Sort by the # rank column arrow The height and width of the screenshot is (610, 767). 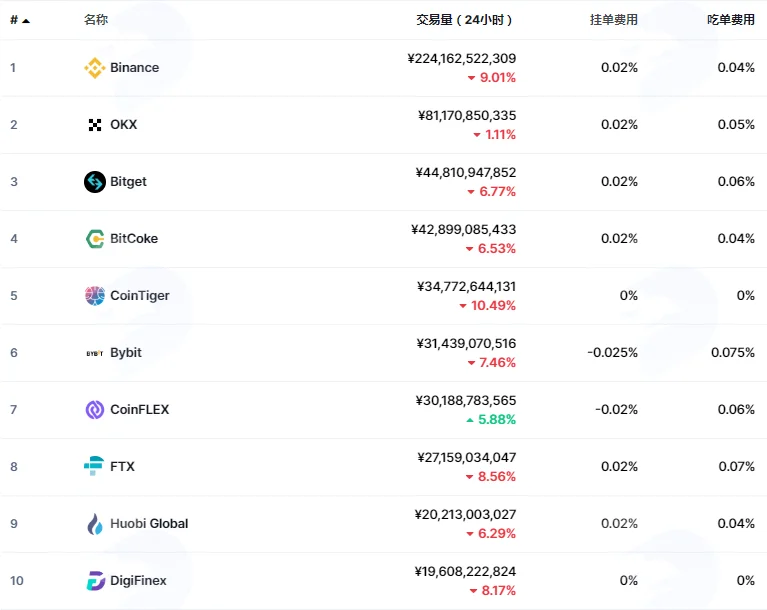click(26, 21)
